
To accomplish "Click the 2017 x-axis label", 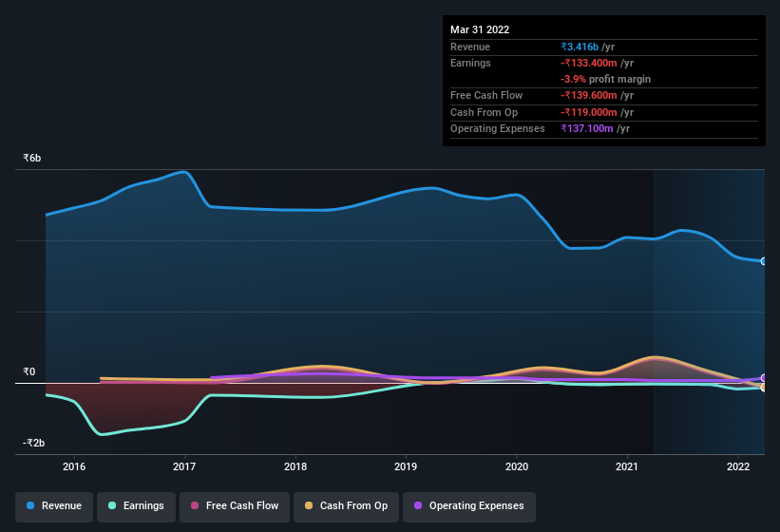I will [x=184, y=466].
